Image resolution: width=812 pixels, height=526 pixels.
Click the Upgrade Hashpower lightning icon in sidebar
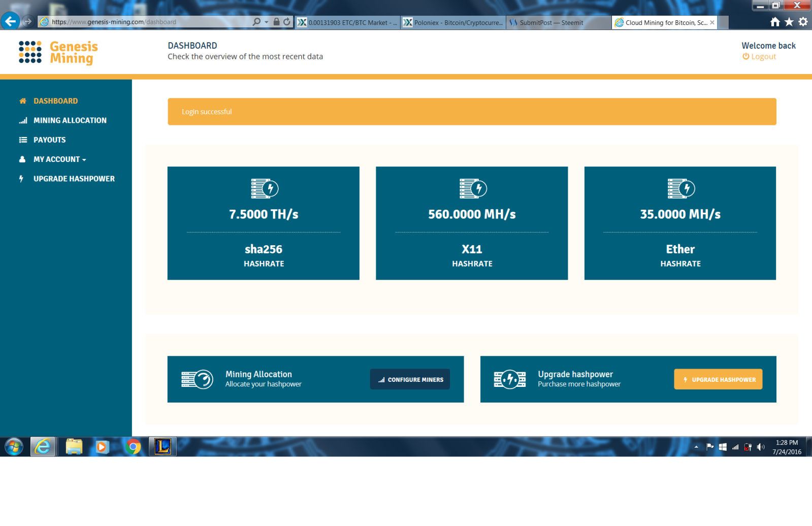tap(21, 179)
